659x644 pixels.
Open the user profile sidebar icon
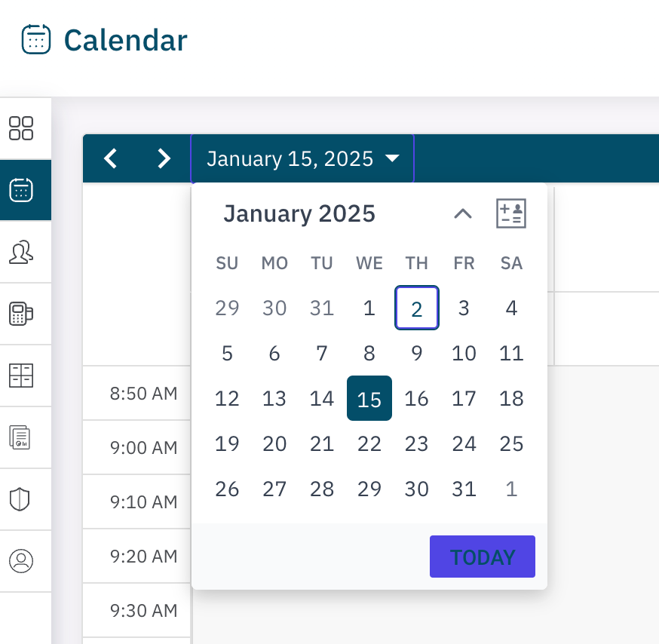point(21,561)
